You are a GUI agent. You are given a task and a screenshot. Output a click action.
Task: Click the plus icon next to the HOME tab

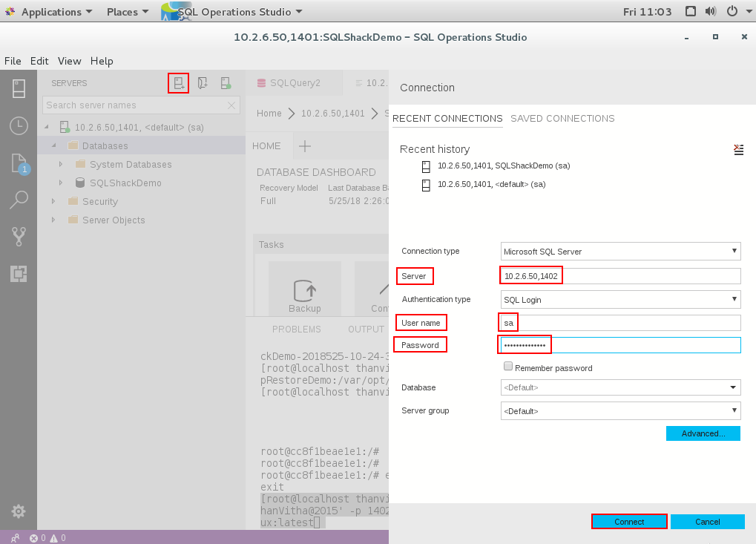pyautogui.click(x=305, y=146)
